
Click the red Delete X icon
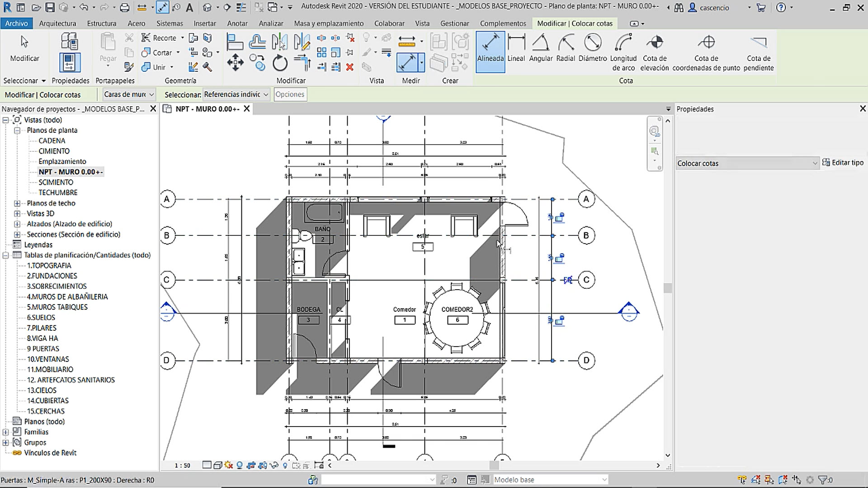(349, 67)
